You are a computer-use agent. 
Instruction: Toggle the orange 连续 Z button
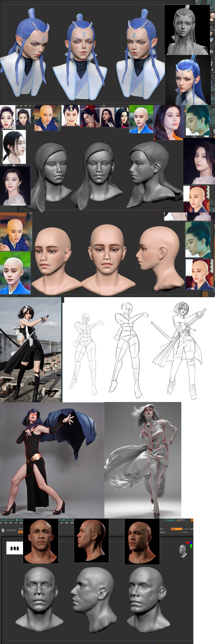click(x=176, y=529)
